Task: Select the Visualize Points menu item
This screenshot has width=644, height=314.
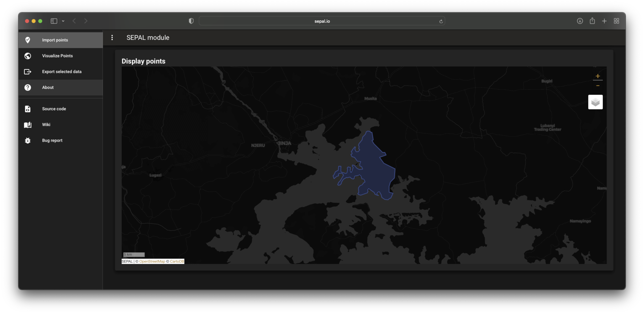Action: (x=57, y=56)
